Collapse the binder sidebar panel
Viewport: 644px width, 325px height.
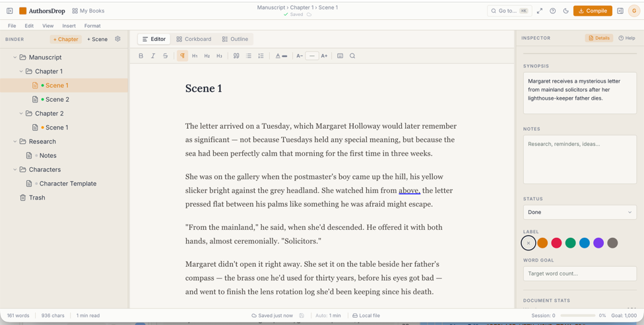point(10,11)
